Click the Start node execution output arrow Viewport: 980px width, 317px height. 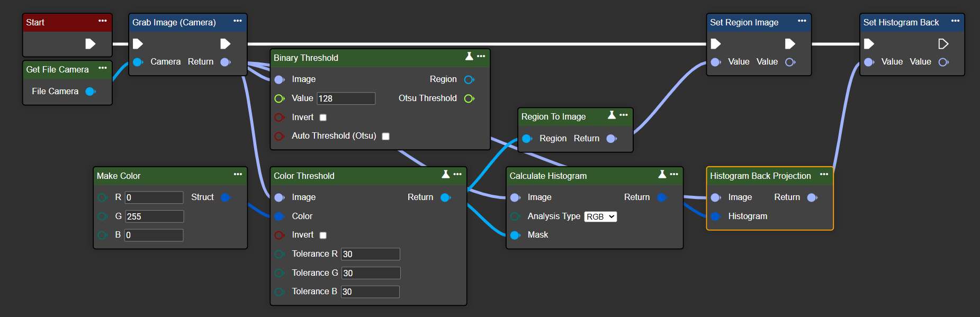tap(91, 44)
